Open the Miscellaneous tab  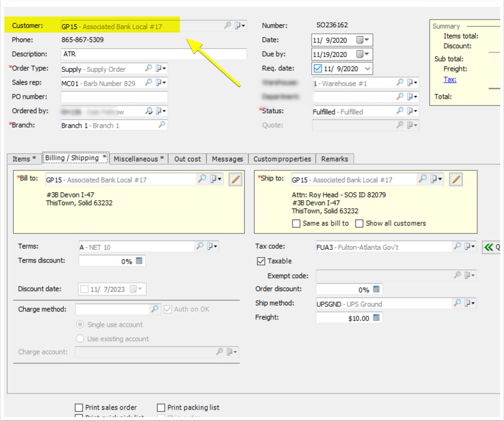(x=139, y=159)
